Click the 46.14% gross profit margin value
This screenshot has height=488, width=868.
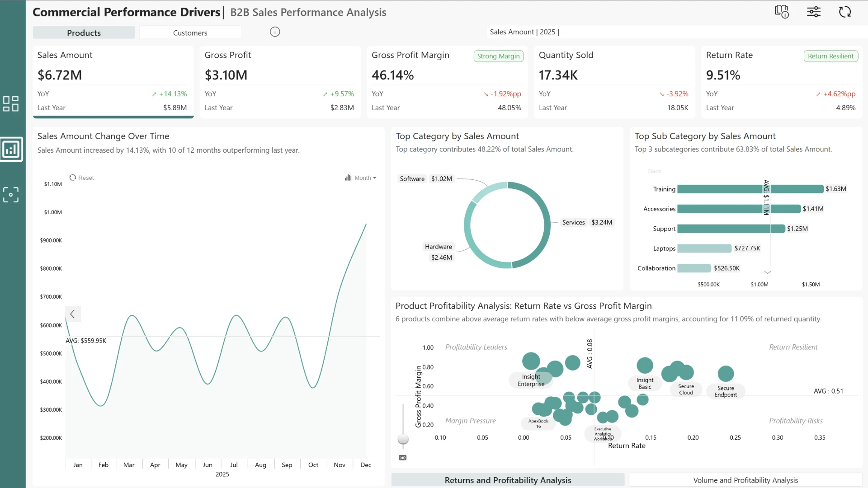(x=392, y=75)
